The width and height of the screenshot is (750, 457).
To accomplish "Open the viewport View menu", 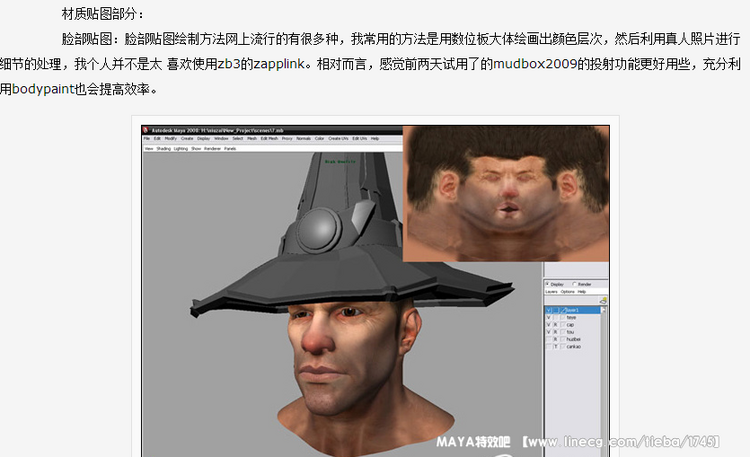I will point(149,149).
